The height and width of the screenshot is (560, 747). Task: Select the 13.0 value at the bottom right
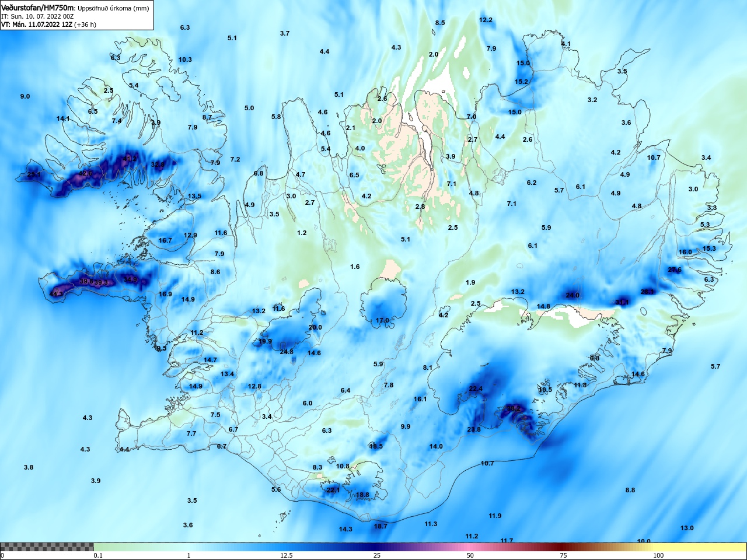(x=687, y=528)
